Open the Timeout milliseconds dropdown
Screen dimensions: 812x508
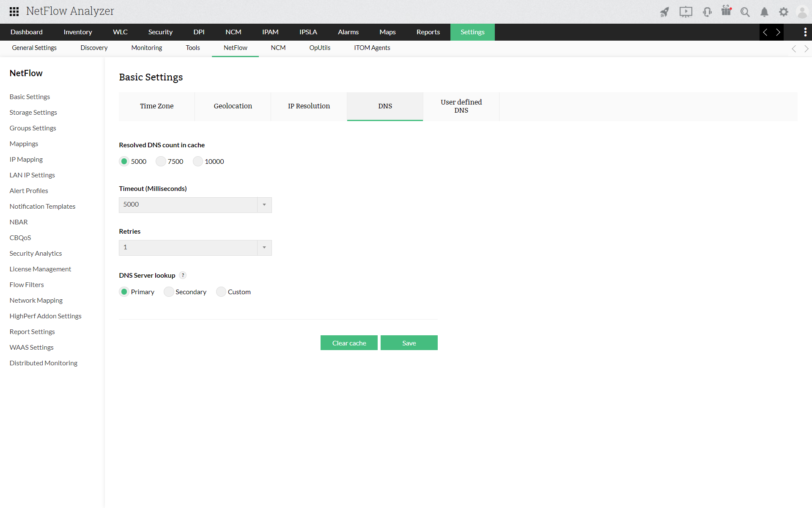tap(264, 205)
